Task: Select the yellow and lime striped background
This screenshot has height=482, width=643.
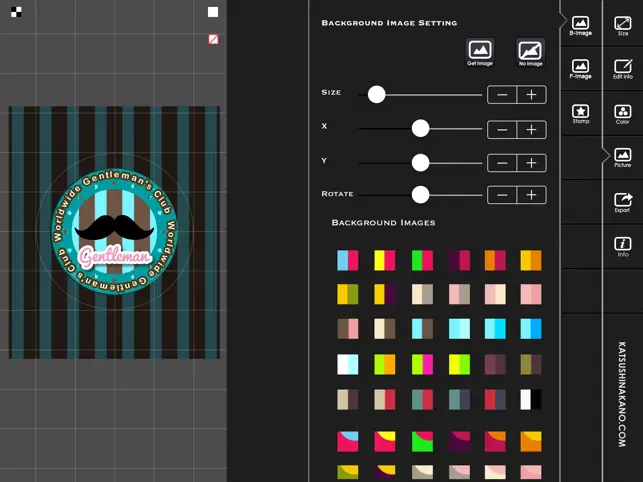Action: pyautogui.click(x=459, y=364)
